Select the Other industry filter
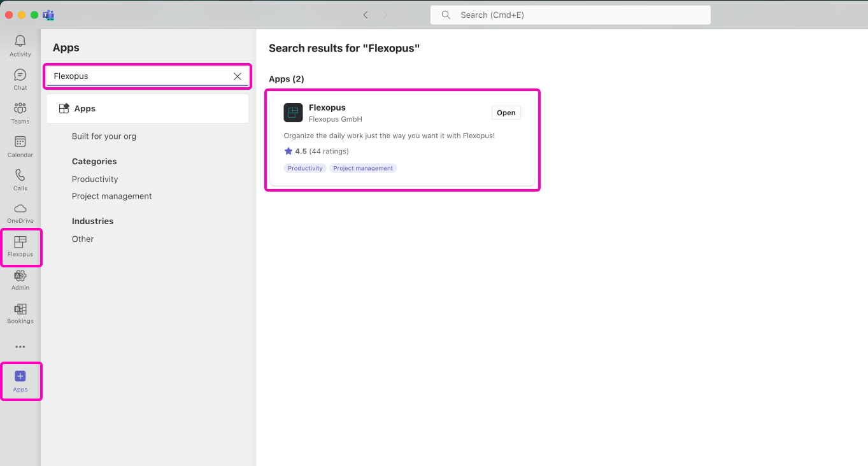868x466 pixels. [83, 239]
